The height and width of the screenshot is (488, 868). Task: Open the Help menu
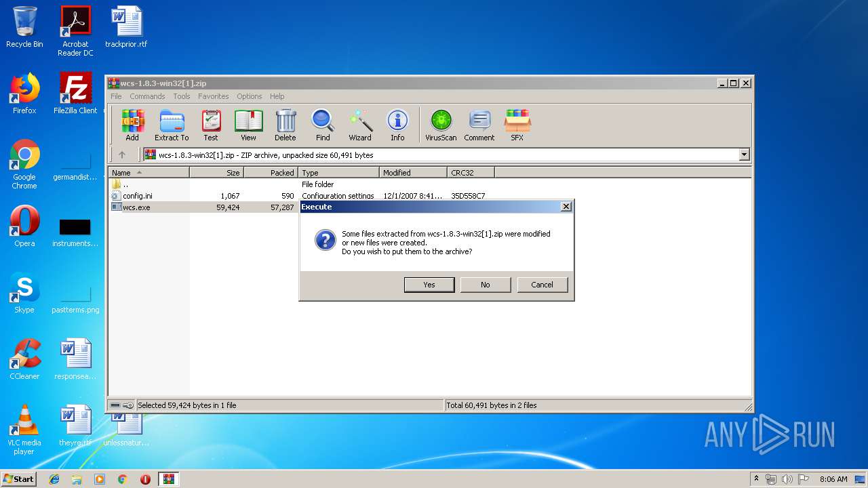(x=277, y=96)
